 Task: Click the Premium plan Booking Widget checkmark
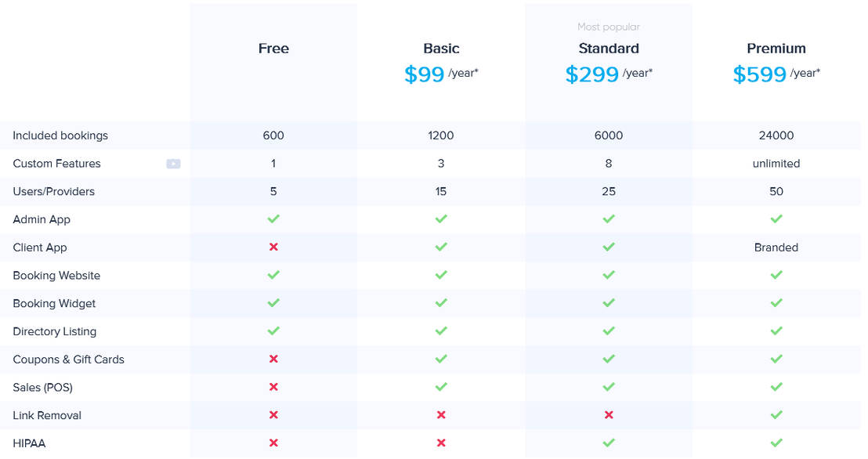776,303
